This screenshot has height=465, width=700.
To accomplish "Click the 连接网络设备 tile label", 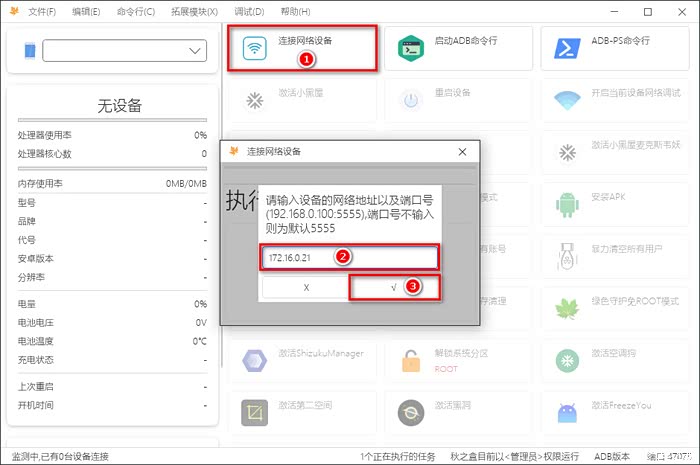I will pyautogui.click(x=305, y=41).
